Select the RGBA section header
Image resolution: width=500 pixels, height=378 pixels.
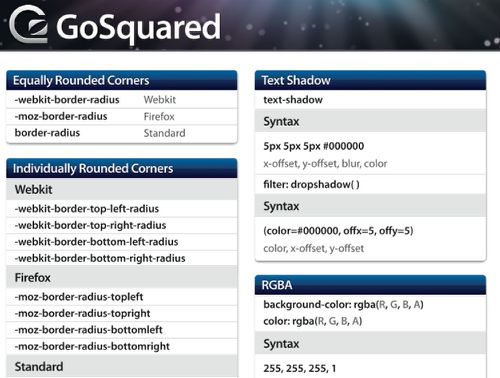pos(370,285)
